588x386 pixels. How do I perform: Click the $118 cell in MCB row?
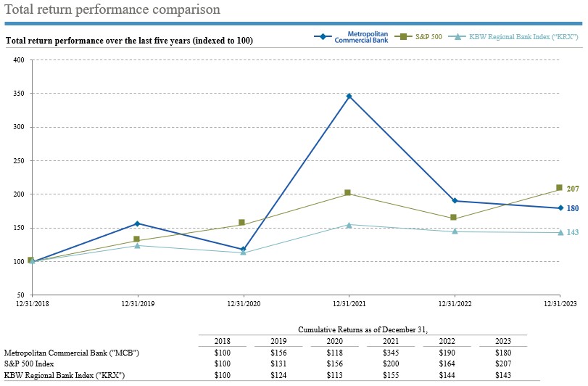[334, 353]
